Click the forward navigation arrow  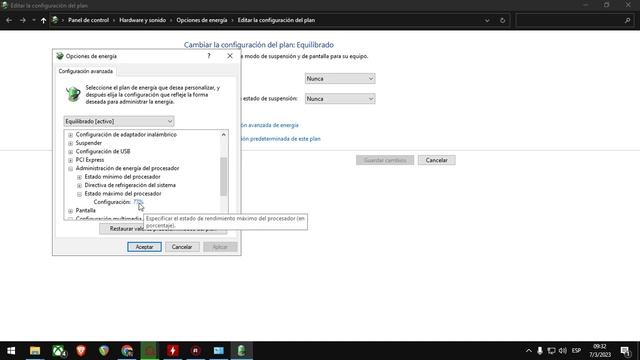click(23, 20)
